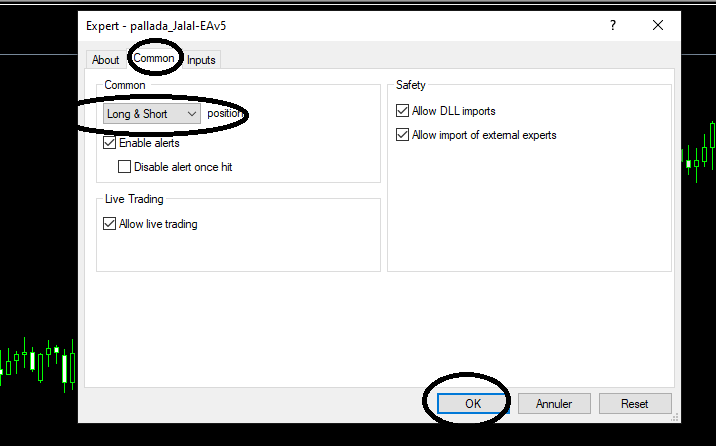Select the Common tab

coord(154,58)
